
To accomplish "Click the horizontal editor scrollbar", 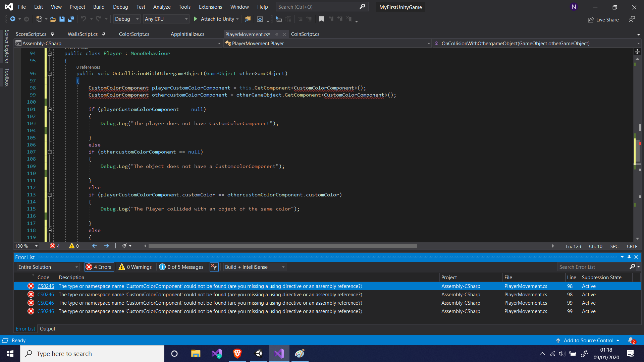I will coord(282,246).
